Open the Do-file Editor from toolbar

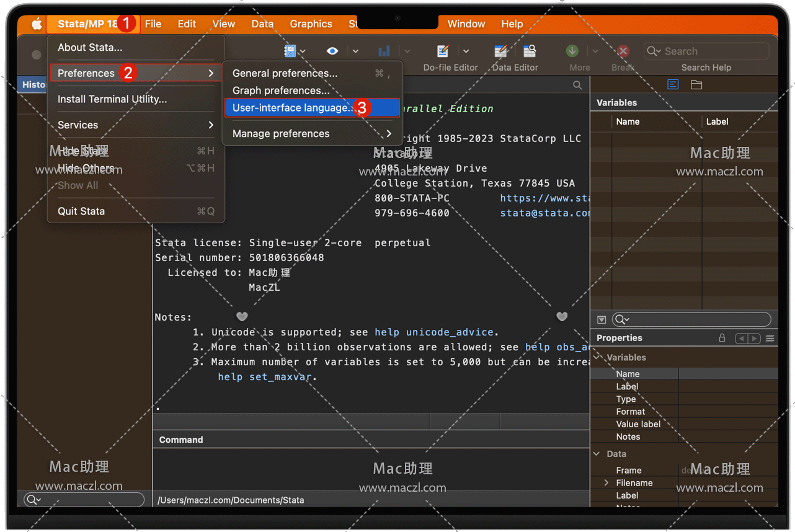point(443,51)
